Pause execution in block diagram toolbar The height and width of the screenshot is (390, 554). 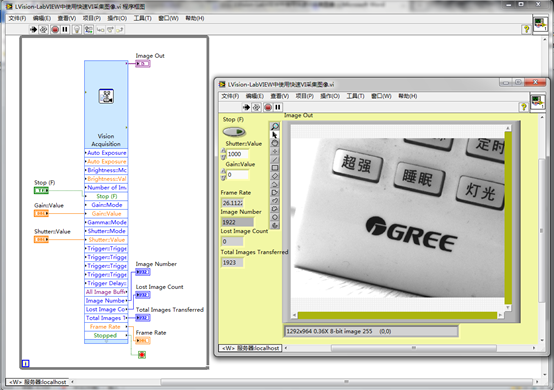point(65,30)
